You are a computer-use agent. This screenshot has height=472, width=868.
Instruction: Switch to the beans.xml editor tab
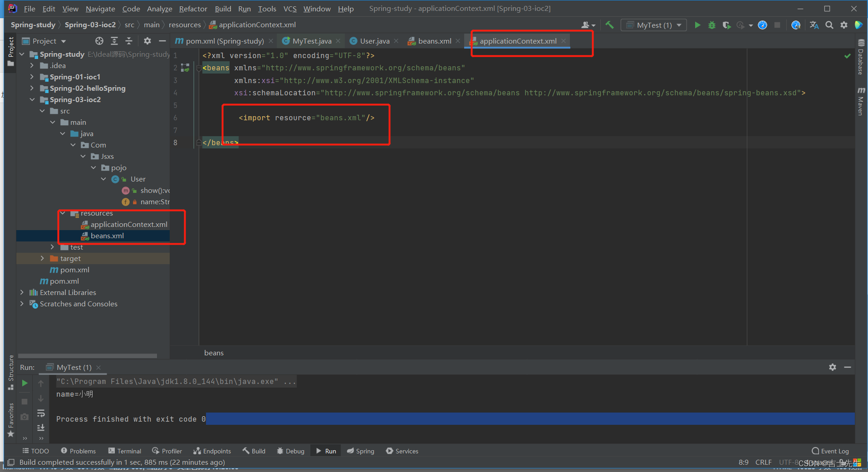[434, 41]
